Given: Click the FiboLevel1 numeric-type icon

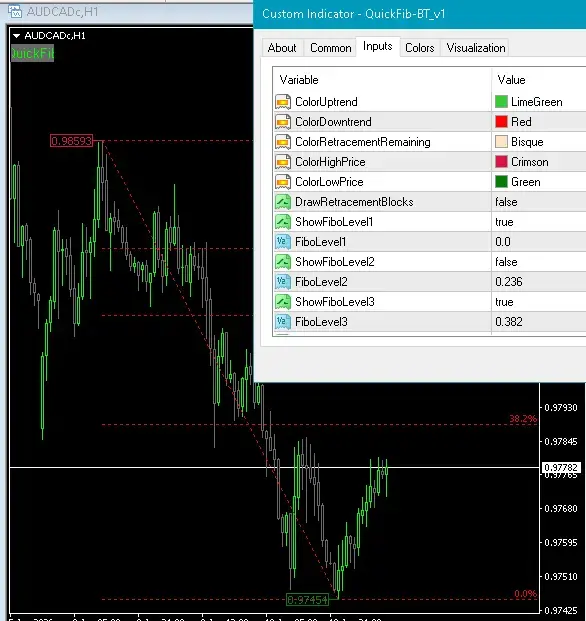Looking at the screenshot, I should click(283, 242).
